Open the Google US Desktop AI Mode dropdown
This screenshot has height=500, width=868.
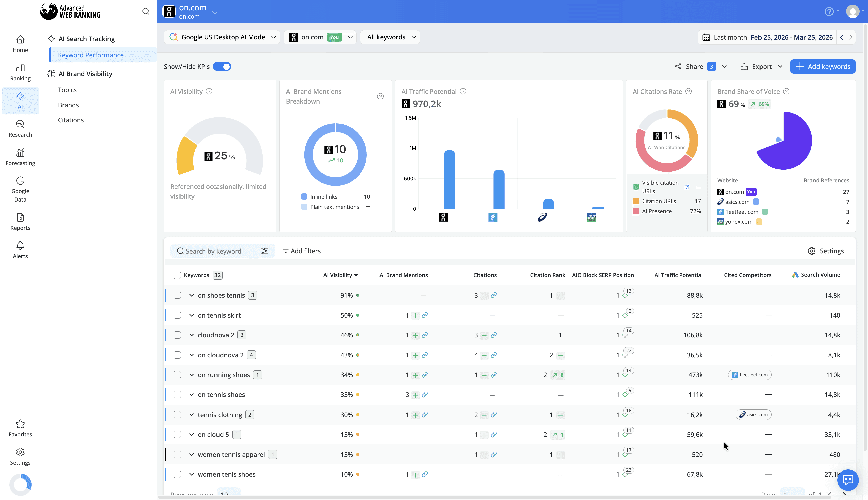click(221, 37)
